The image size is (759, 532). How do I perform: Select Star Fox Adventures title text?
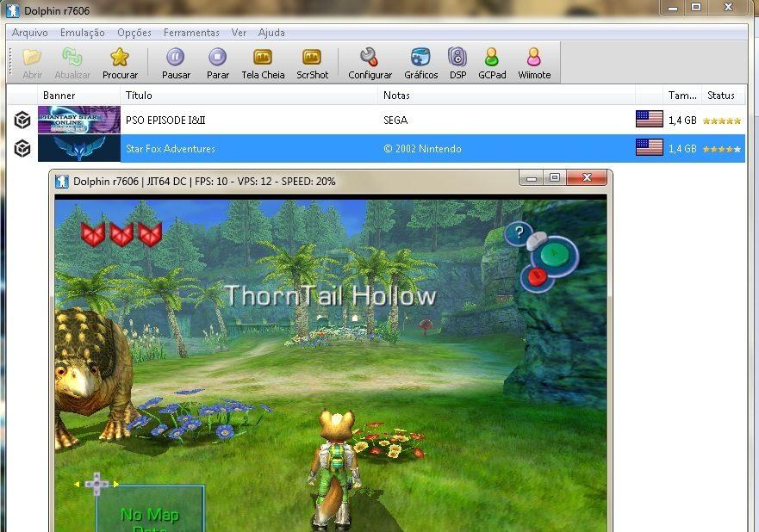point(171,148)
